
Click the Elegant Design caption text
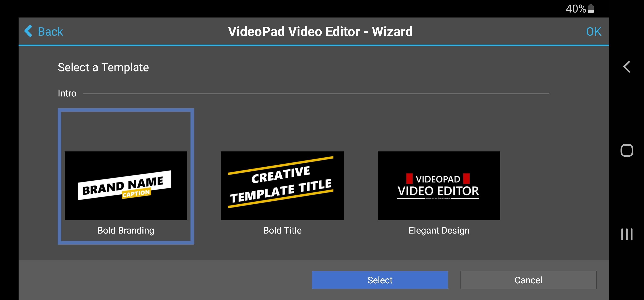(439, 230)
